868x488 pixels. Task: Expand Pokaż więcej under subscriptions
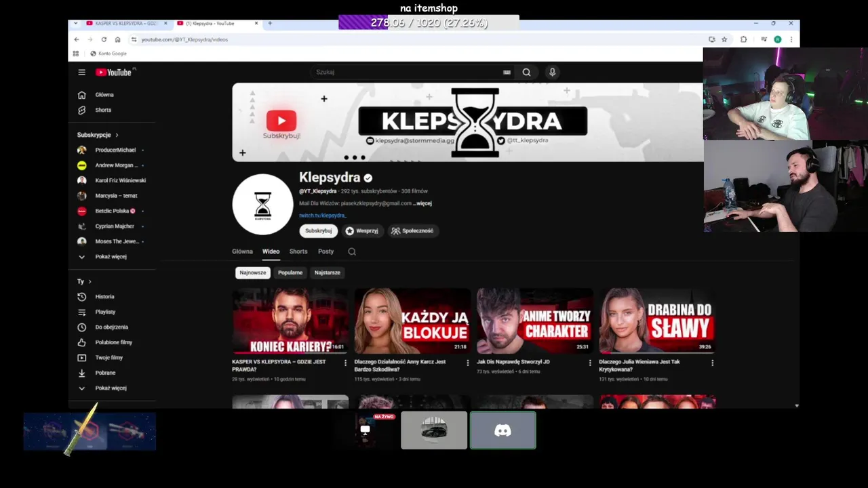click(x=112, y=257)
